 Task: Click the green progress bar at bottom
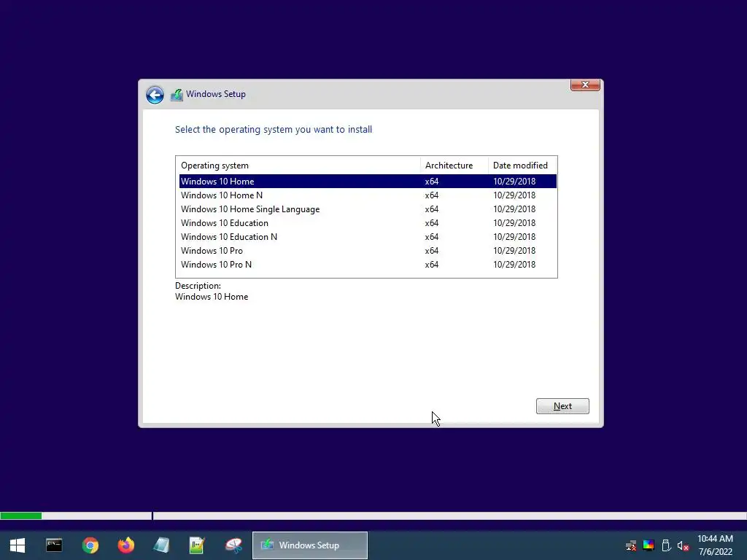pyautogui.click(x=21, y=516)
